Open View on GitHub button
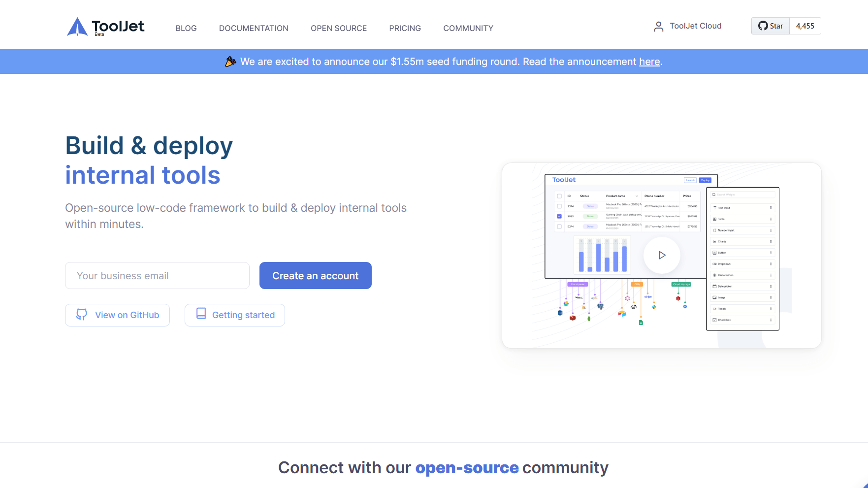 [x=117, y=315]
